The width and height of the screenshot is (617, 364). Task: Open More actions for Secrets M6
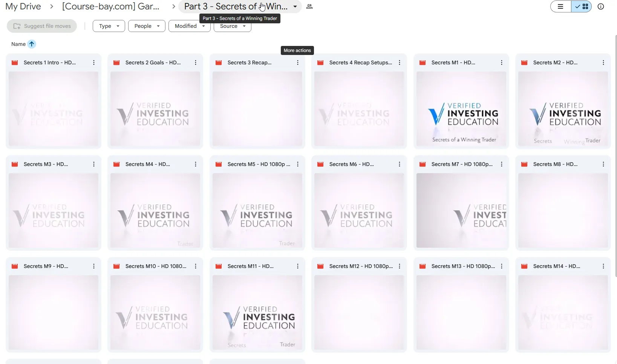point(400,164)
